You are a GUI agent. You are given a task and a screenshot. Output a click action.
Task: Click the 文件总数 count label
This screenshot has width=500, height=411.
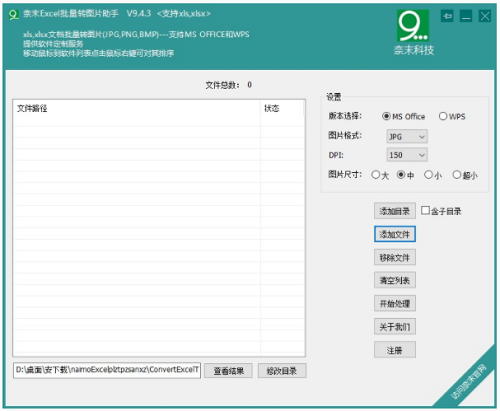click(229, 85)
